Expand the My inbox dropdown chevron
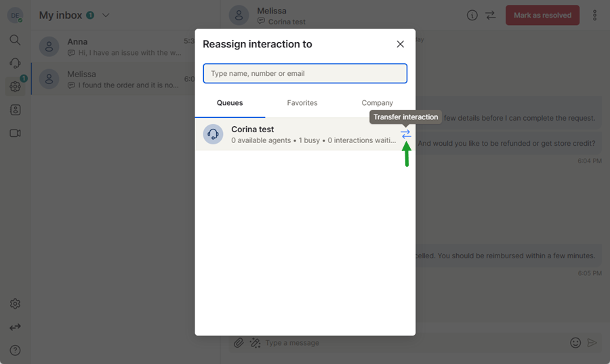610x364 pixels. click(105, 16)
